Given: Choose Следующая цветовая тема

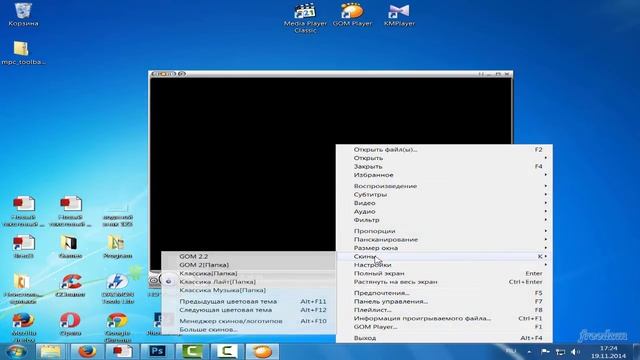Looking at the screenshot, I should pyautogui.click(x=249, y=310).
